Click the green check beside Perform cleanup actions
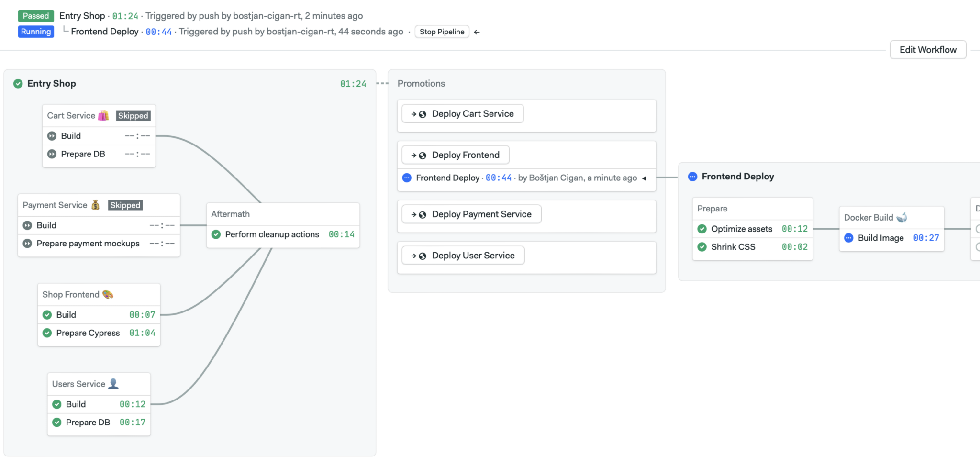This screenshot has width=980, height=467. click(216, 234)
